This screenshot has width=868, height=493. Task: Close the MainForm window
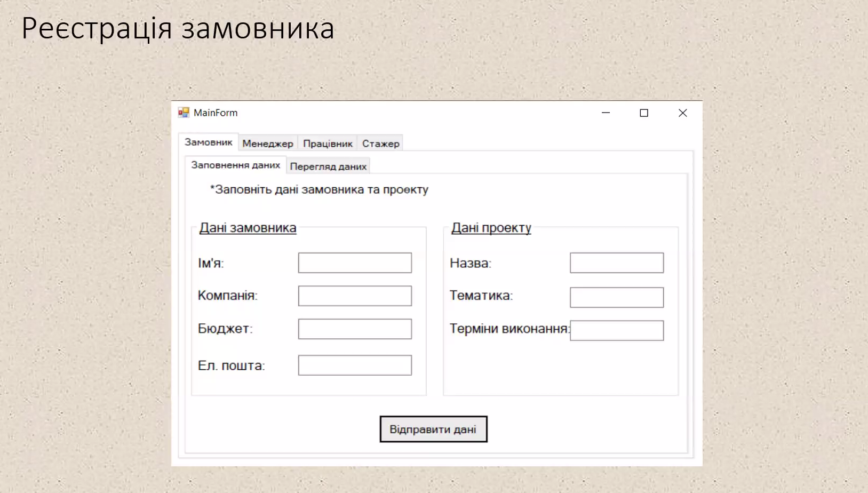coord(682,113)
